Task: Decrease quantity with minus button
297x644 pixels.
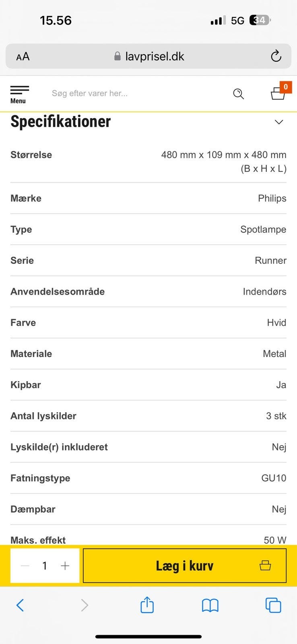Action: coord(25,566)
